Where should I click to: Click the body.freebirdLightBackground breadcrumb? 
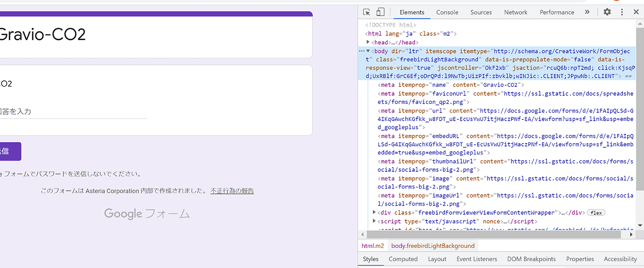[x=433, y=246]
